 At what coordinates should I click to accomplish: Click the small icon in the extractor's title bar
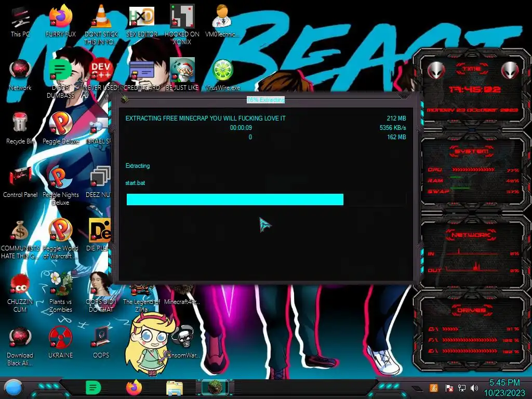click(x=125, y=99)
